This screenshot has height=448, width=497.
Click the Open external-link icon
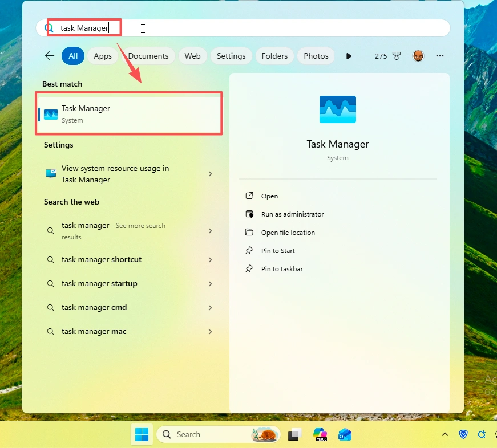point(249,196)
